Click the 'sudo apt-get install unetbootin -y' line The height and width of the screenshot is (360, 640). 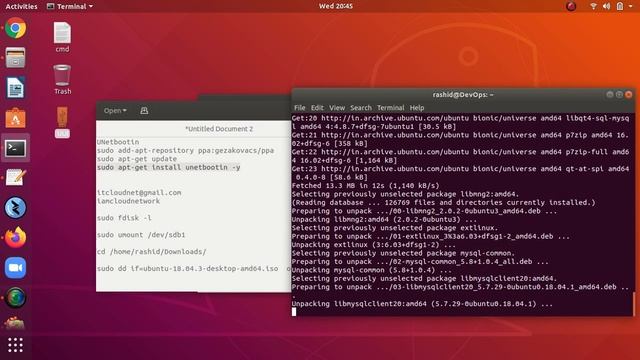tap(169, 167)
